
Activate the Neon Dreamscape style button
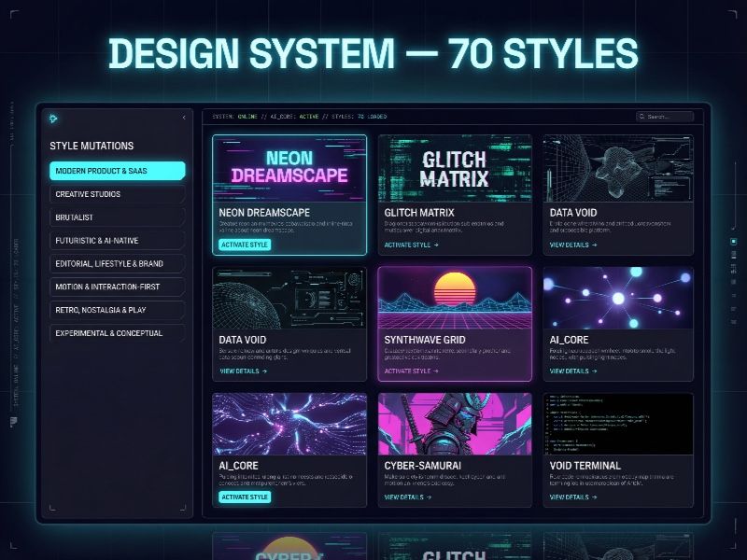[x=245, y=245]
